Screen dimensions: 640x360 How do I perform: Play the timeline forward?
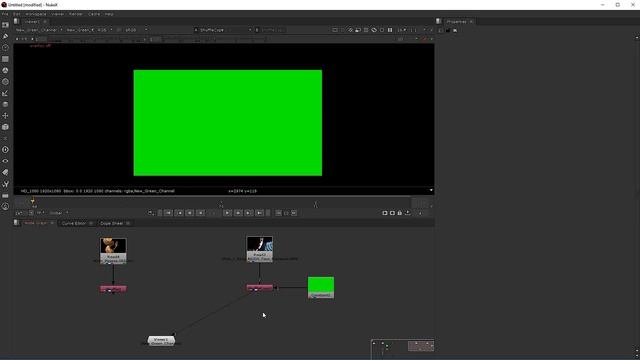[228, 213]
